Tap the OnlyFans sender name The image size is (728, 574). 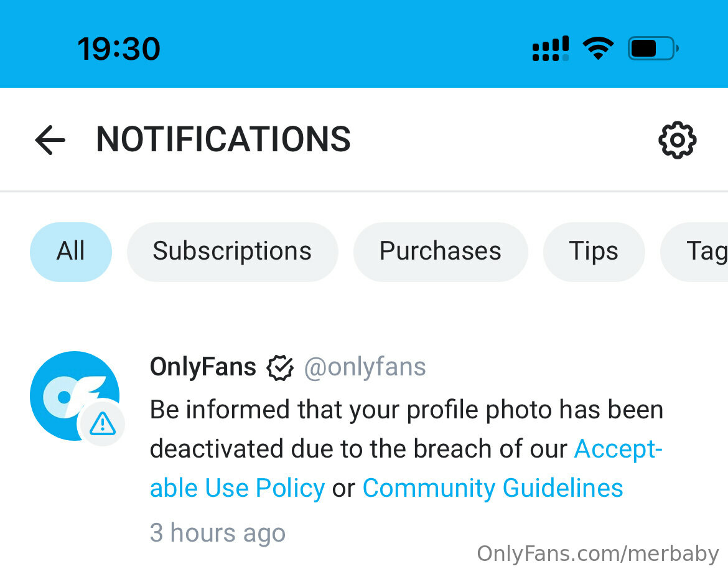203,367
